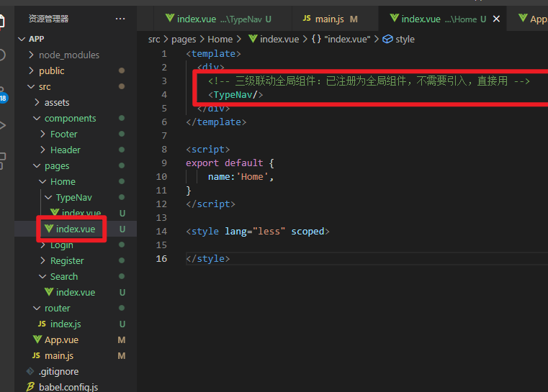Click breadcrumb segment 'Home'

coord(220,39)
